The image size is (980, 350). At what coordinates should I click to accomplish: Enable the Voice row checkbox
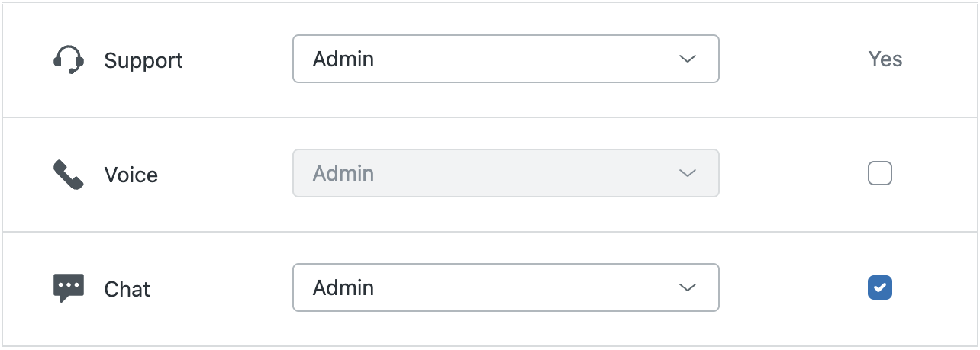point(880,174)
